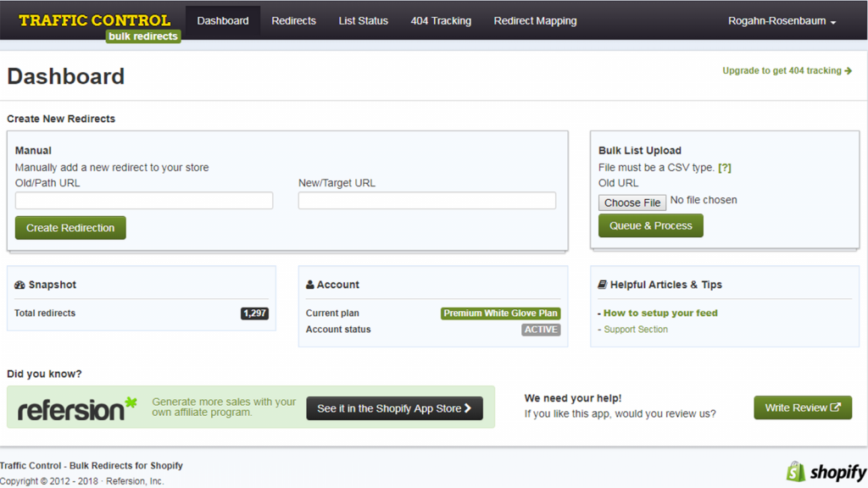The height and width of the screenshot is (488, 868).
Task: Click inside the Old/Path URL field
Action: [143, 200]
